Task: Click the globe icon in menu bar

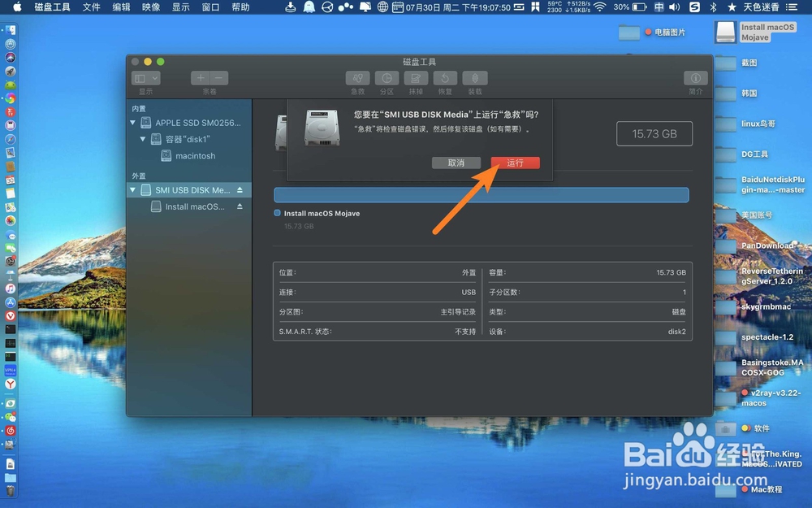Action: 382,7
